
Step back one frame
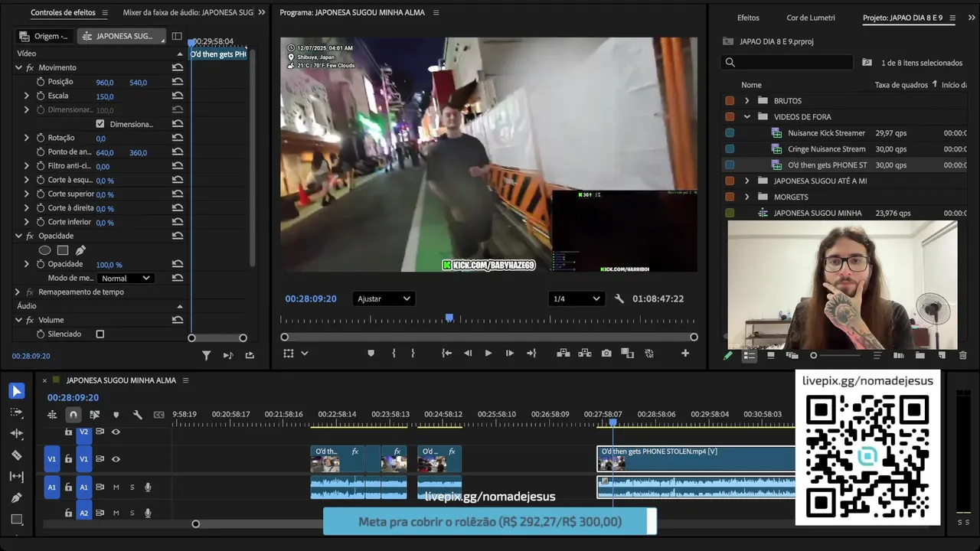(468, 353)
